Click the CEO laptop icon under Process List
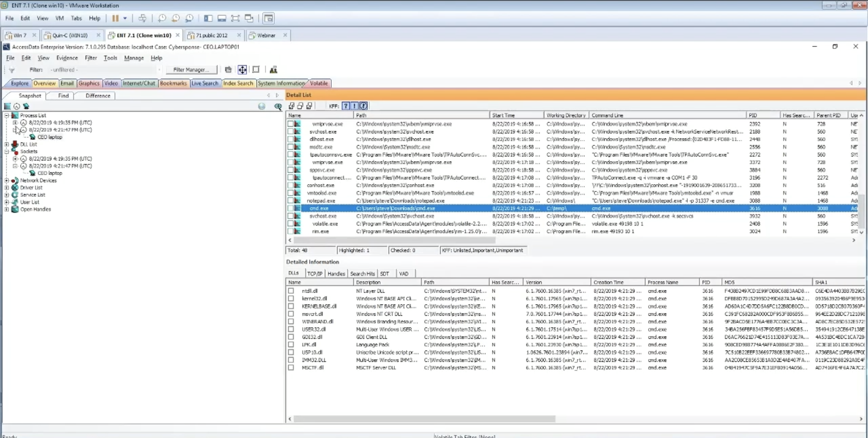This screenshot has height=438, width=868. tap(32, 137)
